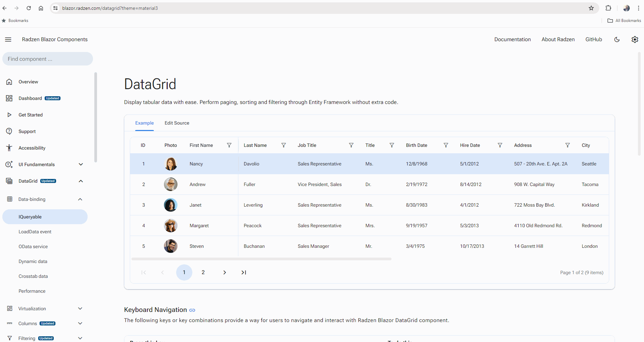Expand the Virtualization submenu
This screenshot has height=342, width=644.
[x=80, y=309]
